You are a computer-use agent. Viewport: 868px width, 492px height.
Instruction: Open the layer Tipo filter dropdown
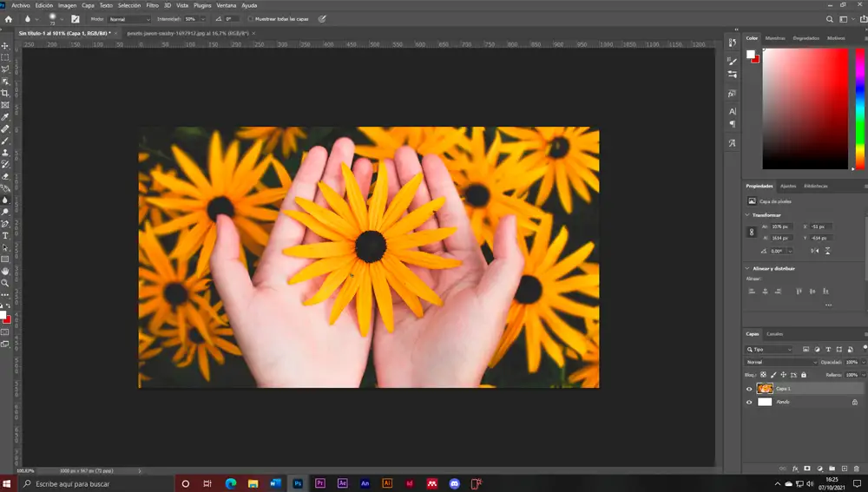click(769, 349)
